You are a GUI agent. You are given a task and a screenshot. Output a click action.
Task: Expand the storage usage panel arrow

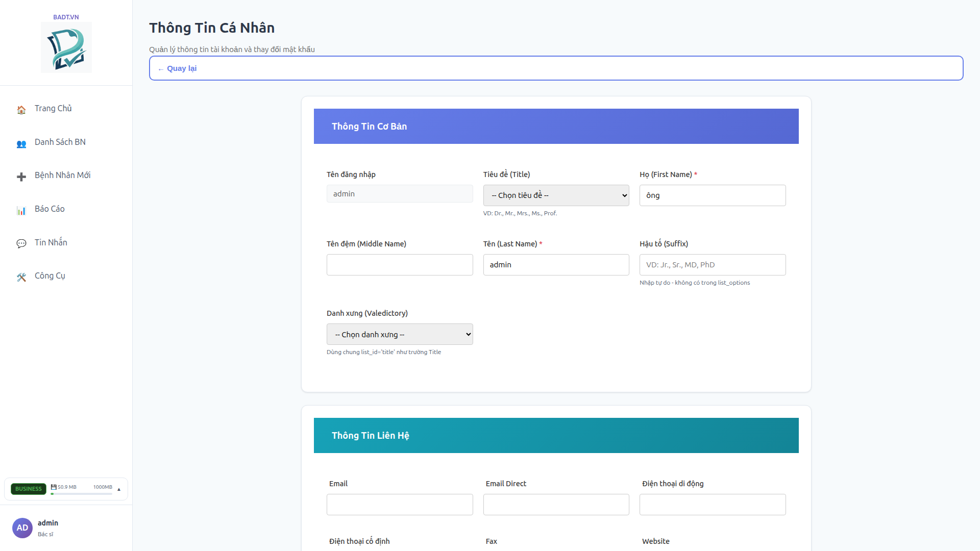(x=119, y=489)
